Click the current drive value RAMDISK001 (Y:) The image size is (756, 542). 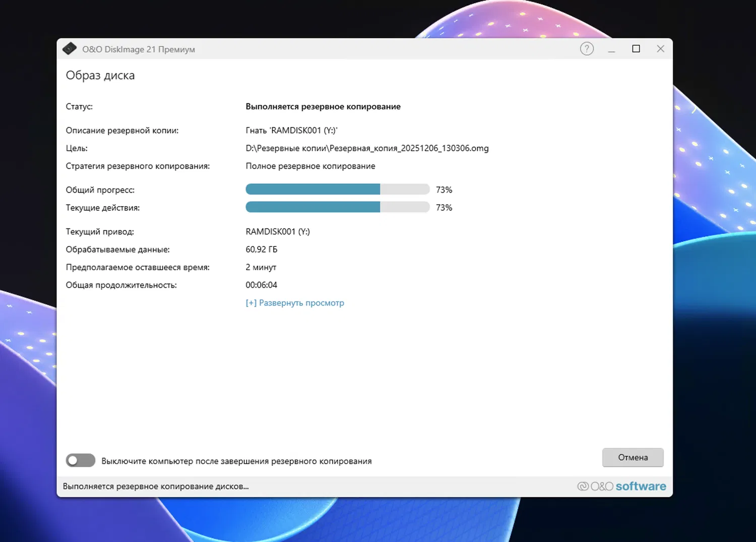[x=278, y=232]
